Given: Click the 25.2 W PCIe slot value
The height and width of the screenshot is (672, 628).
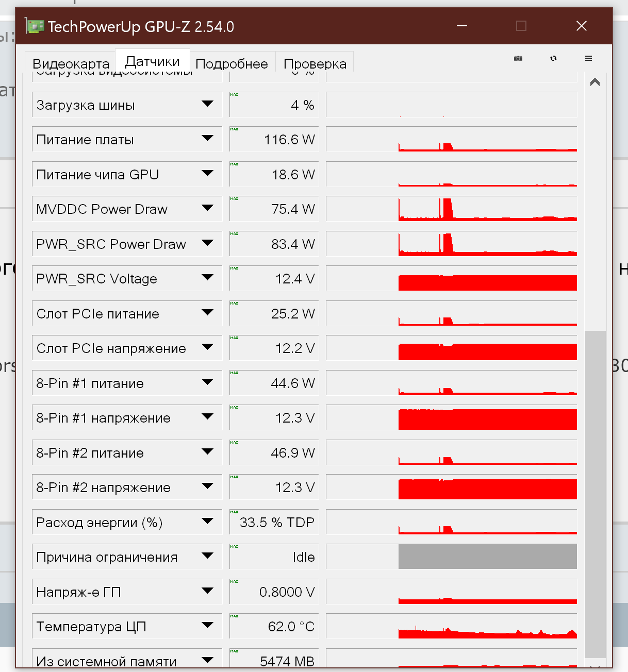Looking at the screenshot, I should (274, 313).
